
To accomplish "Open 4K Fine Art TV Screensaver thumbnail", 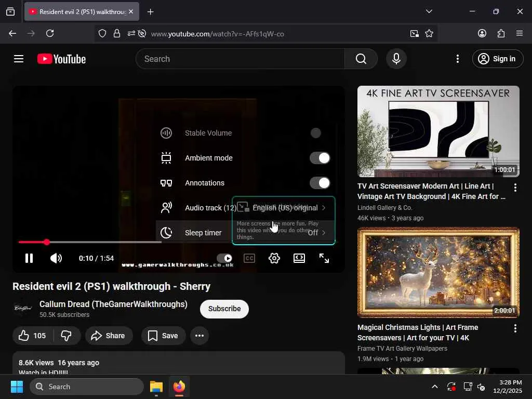I will tap(438, 131).
